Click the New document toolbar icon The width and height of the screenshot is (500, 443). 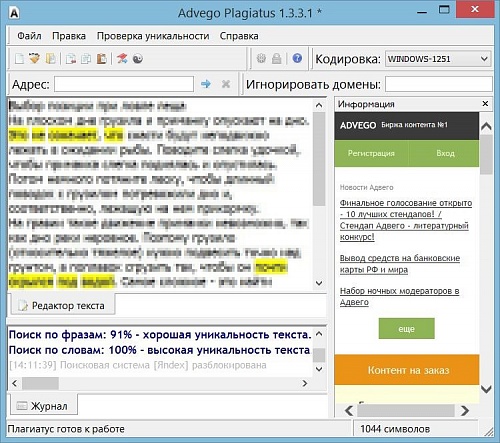19,59
